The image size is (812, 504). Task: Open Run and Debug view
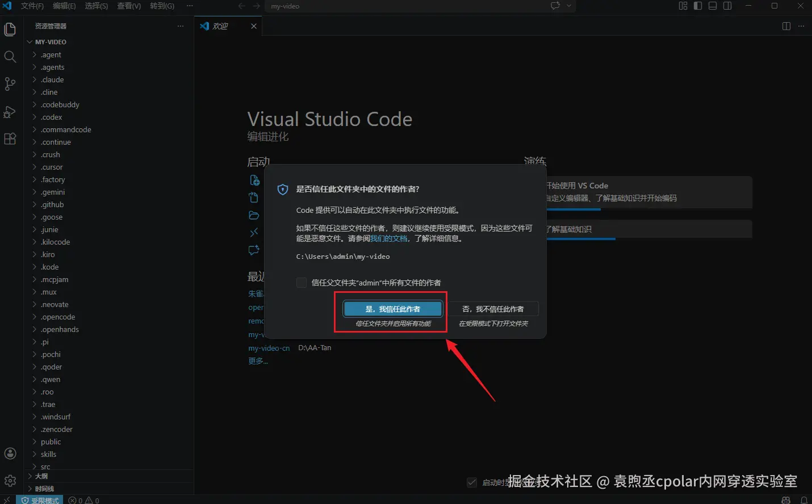pos(10,112)
